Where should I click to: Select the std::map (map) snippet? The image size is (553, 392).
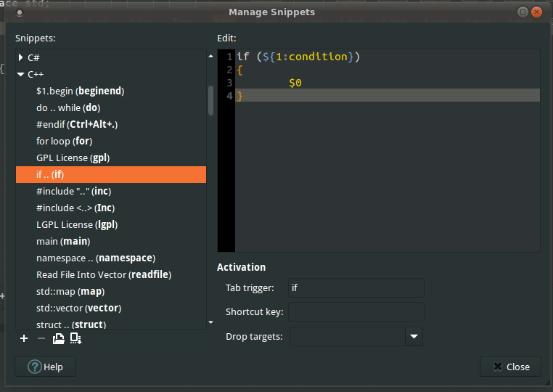tap(111, 291)
